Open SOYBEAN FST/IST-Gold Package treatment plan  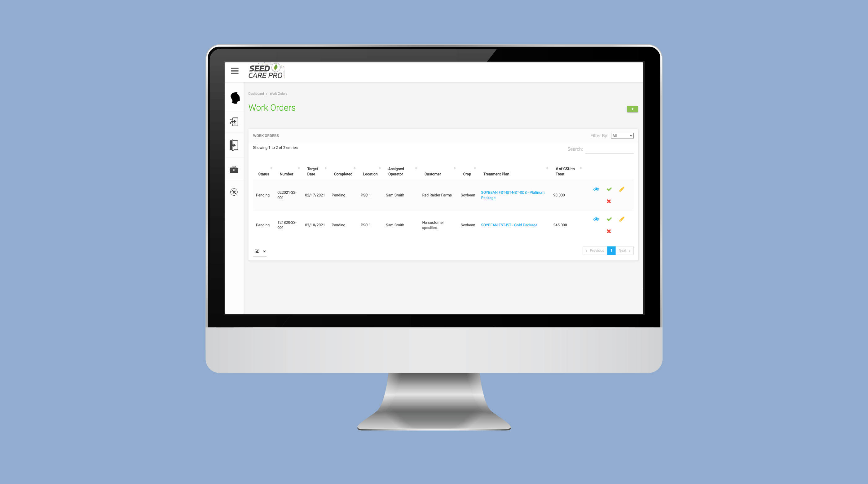click(509, 225)
